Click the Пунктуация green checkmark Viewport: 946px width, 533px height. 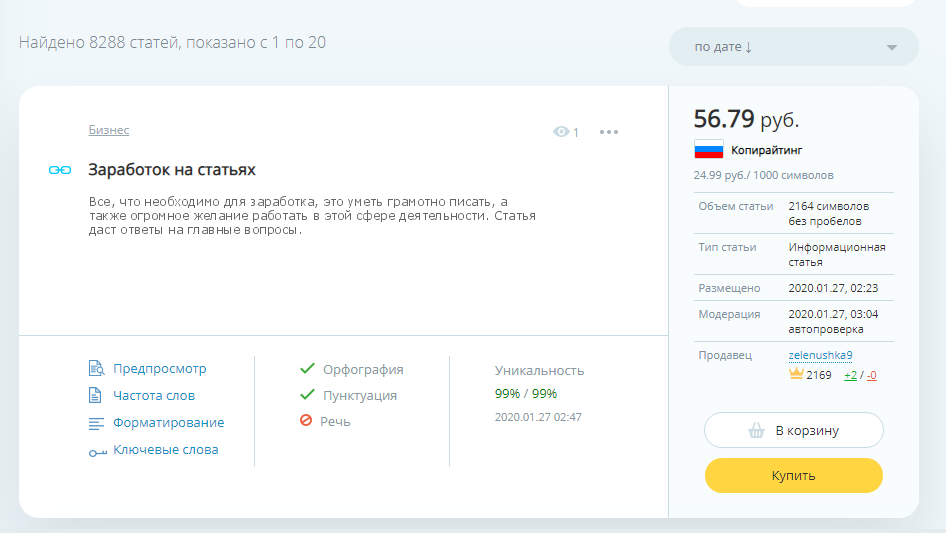(x=307, y=395)
